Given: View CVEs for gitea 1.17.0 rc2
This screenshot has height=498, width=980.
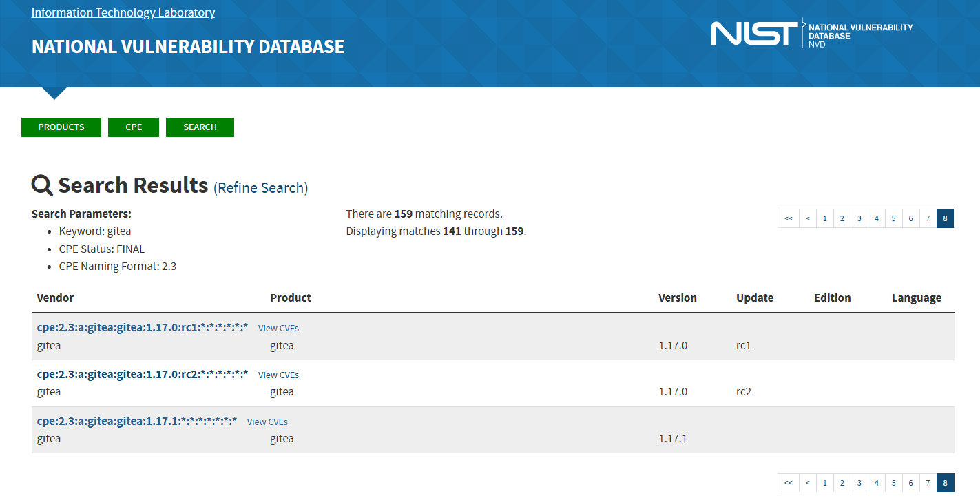Looking at the screenshot, I should click(x=278, y=375).
